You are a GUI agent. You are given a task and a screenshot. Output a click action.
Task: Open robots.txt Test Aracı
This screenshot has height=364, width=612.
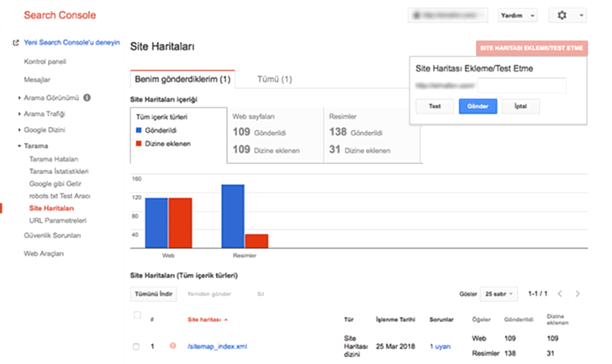60,196
